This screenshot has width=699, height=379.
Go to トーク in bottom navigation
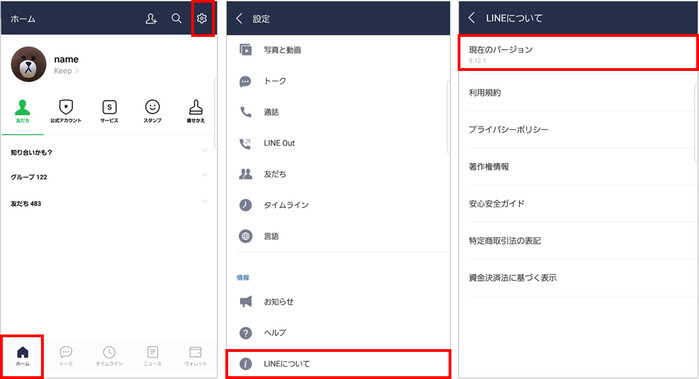coord(66,357)
